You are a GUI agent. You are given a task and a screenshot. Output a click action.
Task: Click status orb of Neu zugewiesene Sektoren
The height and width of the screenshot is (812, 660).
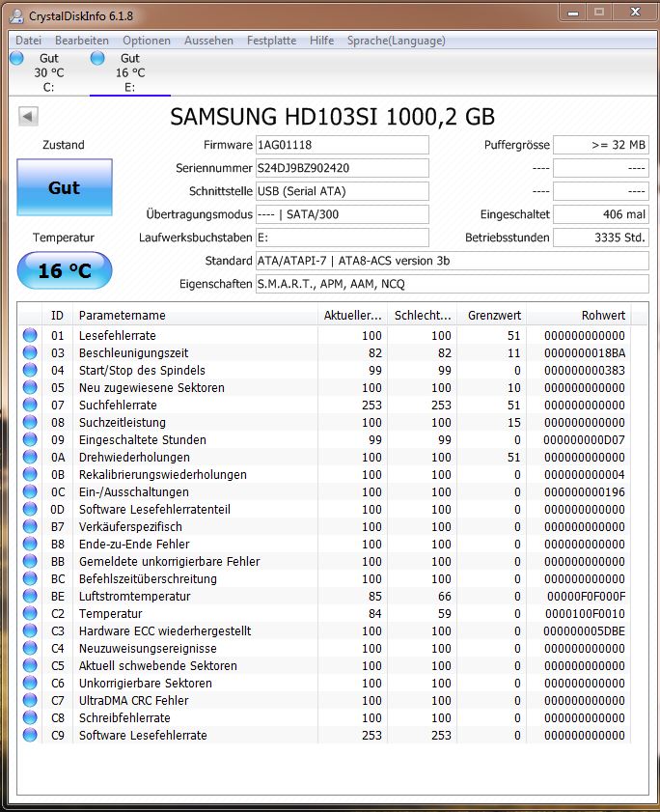click(30, 387)
